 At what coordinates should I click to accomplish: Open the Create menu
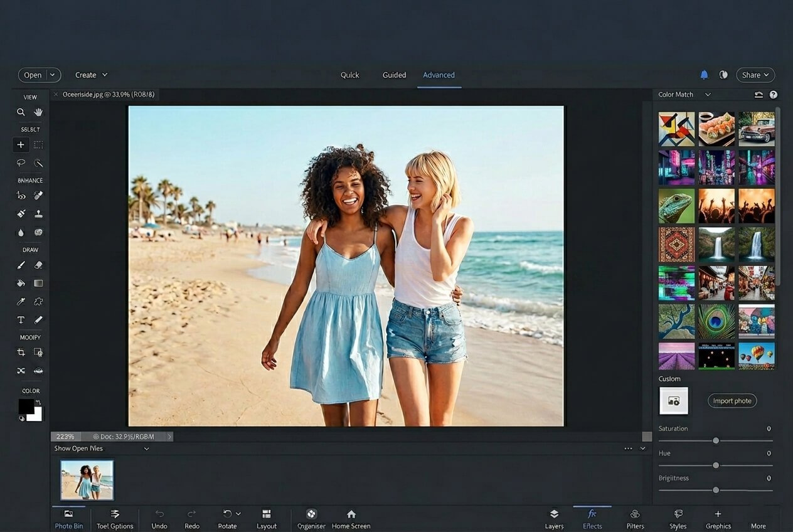pyautogui.click(x=91, y=75)
